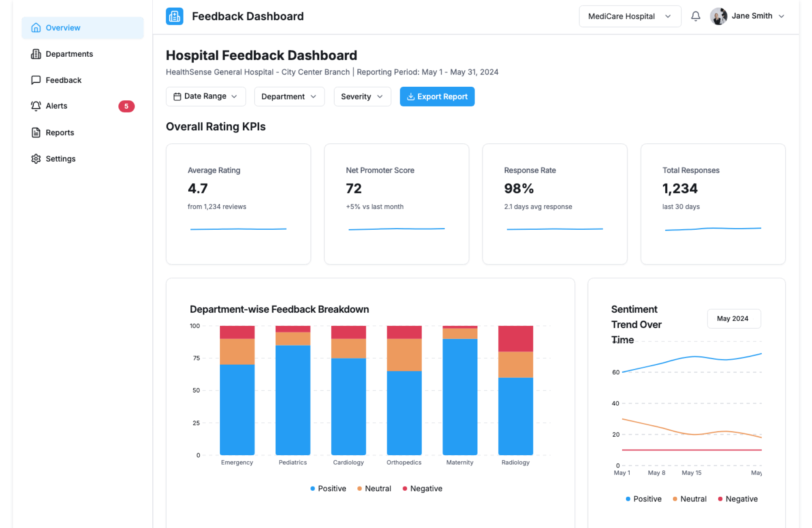This screenshot has width=812, height=528.
Task: Select the Total Responses KPI card
Action: (x=713, y=204)
